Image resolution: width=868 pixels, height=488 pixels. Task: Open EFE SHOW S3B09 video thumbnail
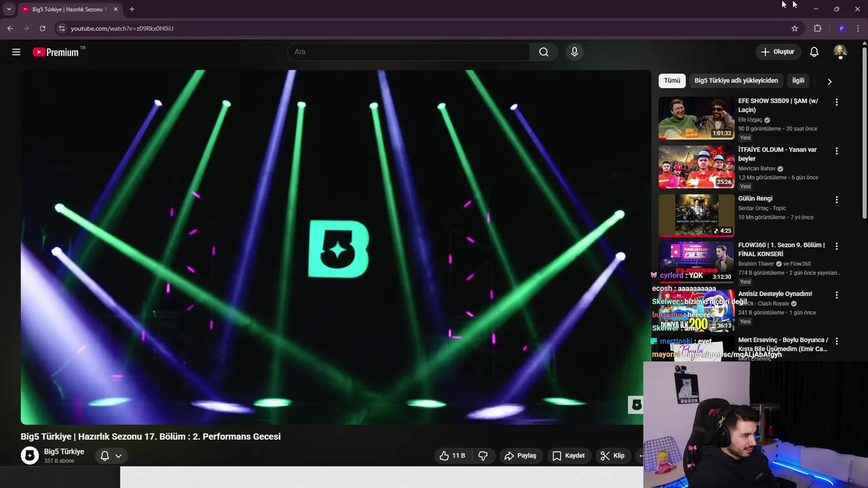pyautogui.click(x=696, y=118)
